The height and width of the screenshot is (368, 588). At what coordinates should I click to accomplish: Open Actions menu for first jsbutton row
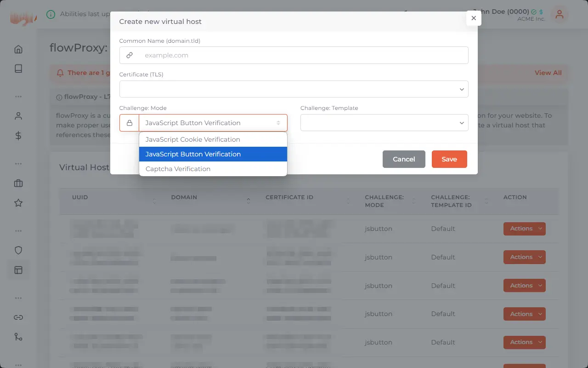pos(524,229)
